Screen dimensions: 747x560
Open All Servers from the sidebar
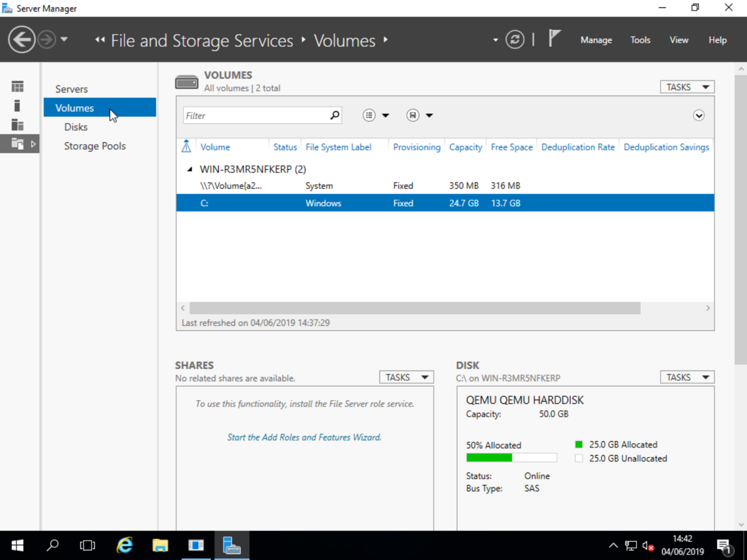17,124
